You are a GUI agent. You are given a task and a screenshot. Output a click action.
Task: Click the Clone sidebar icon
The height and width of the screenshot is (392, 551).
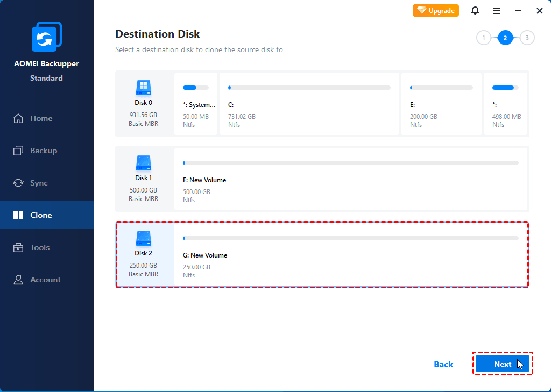point(18,215)
